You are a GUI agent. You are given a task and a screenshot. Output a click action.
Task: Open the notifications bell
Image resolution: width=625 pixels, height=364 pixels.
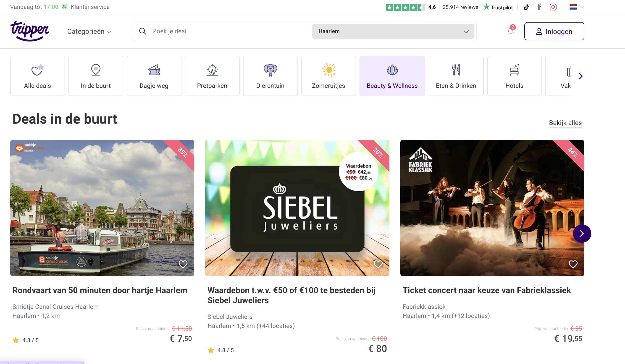tap(511, 31)
